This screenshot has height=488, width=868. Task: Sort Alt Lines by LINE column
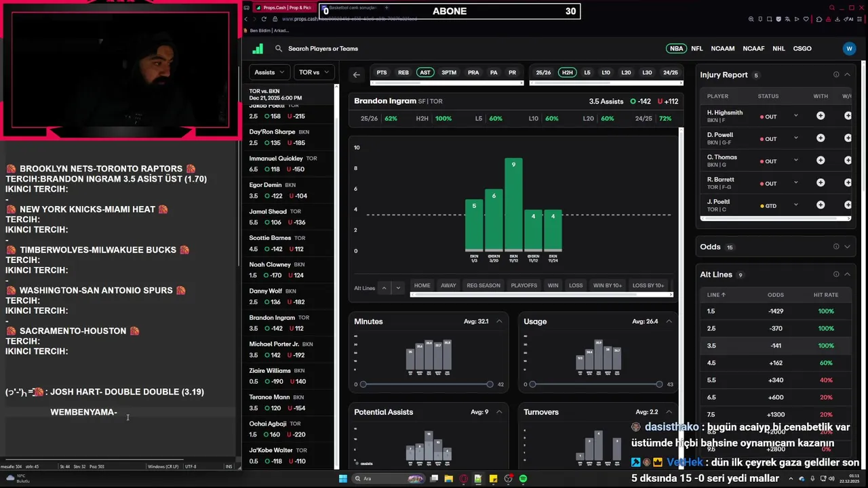click(716, 295)
